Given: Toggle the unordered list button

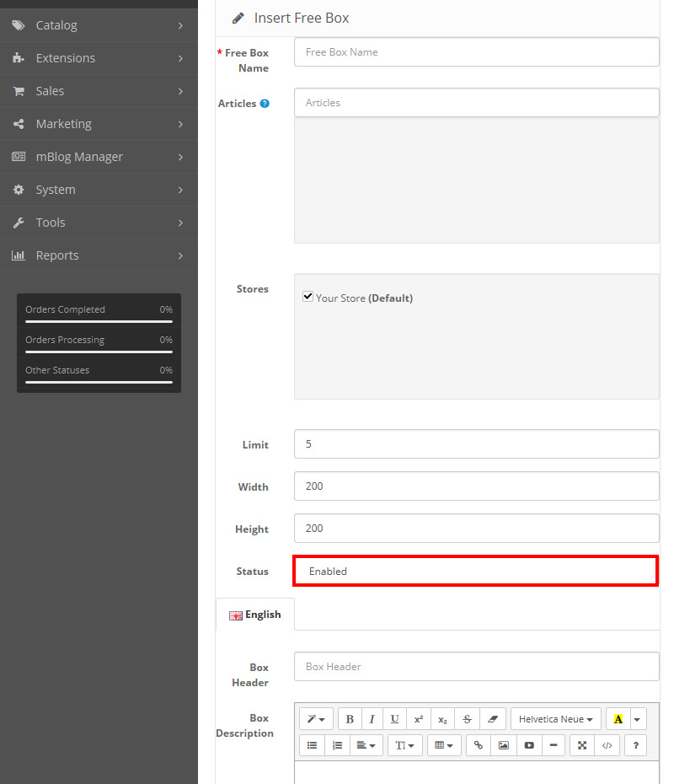Looking at the screenshot, I should (x=313, y=745).
